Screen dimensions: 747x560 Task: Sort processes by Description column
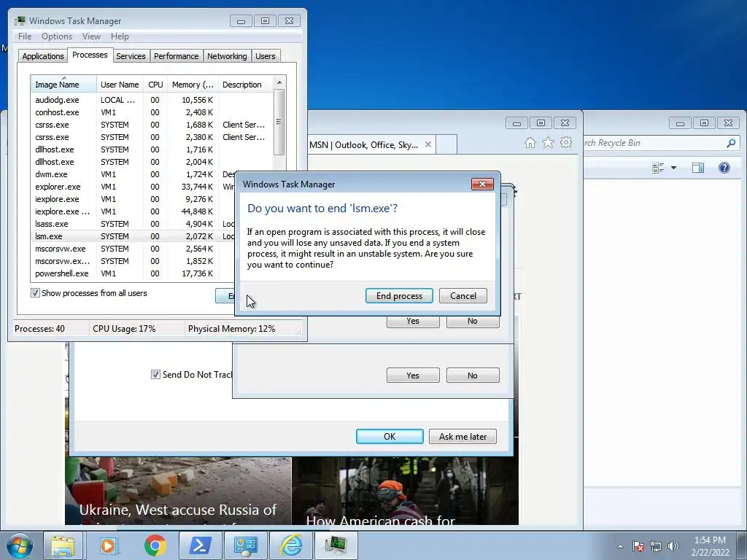coord(245,85)
